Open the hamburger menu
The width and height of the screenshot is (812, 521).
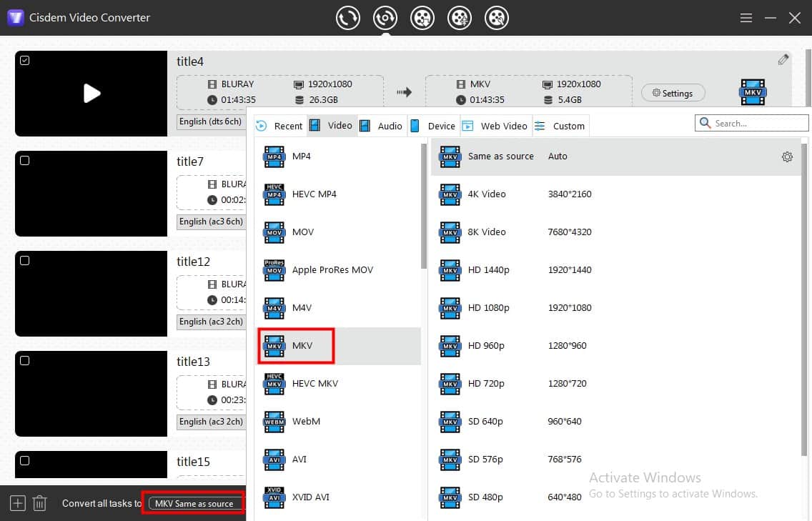point(746,18)
